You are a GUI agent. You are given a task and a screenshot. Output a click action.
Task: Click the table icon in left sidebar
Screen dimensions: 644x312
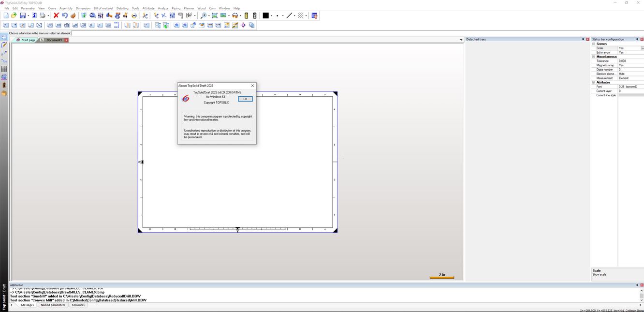[x=4, y=69]
